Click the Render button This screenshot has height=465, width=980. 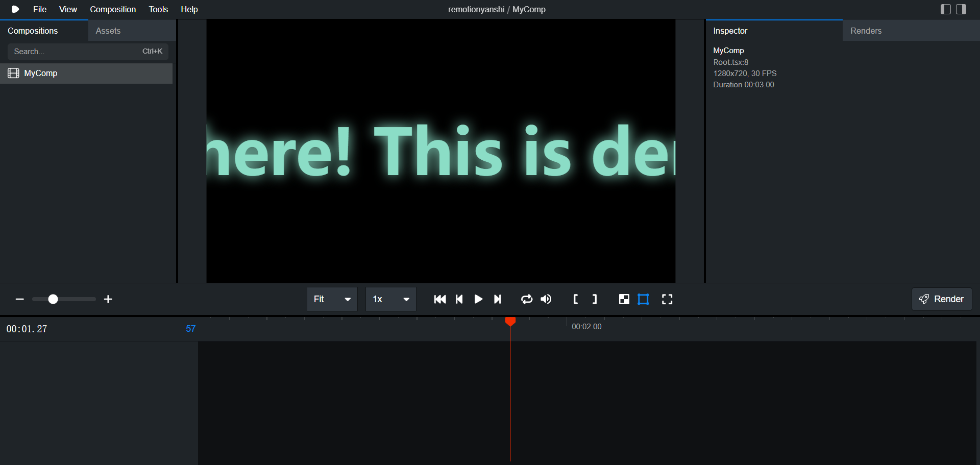(942, 299)
